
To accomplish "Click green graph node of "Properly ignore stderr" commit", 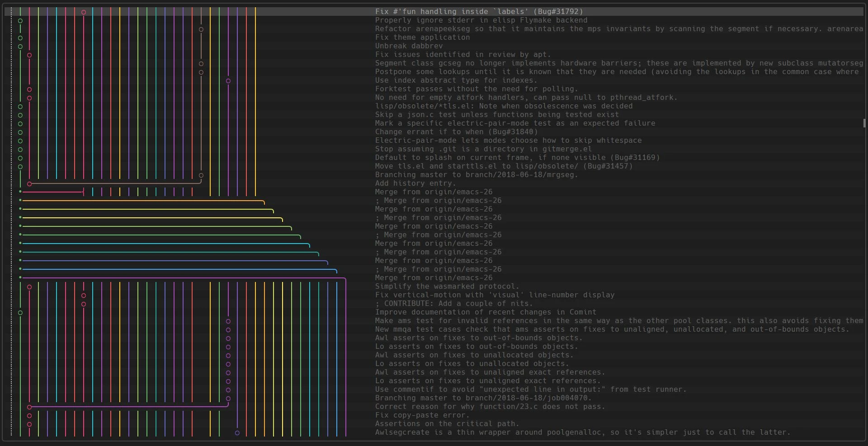I will coord(20,21).
